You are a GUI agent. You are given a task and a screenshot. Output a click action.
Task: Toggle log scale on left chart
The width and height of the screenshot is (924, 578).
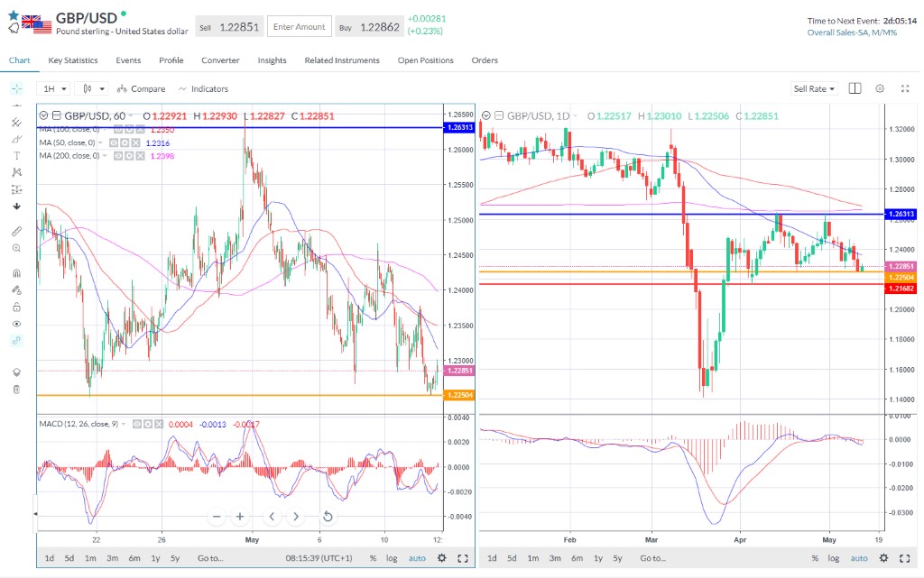(x=392, y=558)
